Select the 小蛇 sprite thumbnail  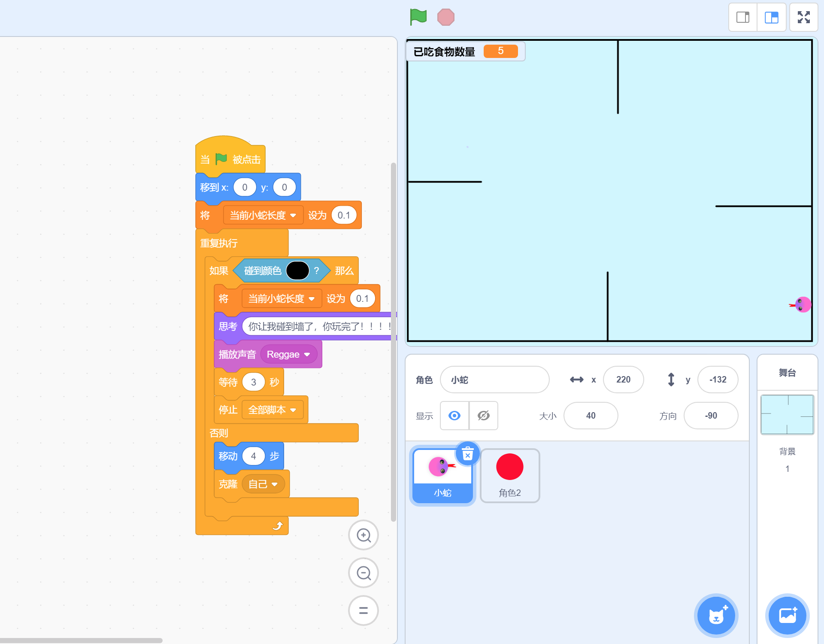click(x=442, y=476)
